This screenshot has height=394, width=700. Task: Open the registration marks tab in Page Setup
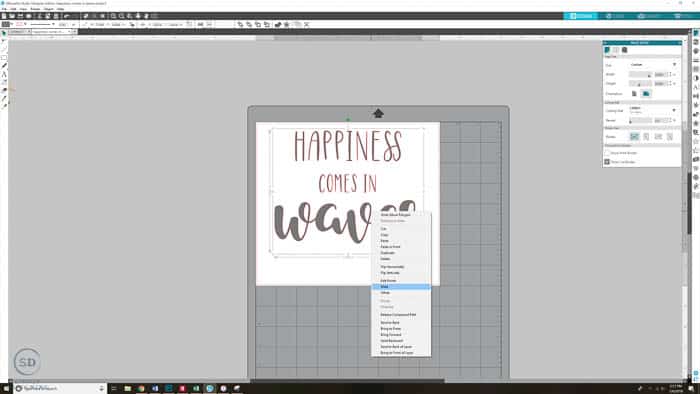point(625,50)
